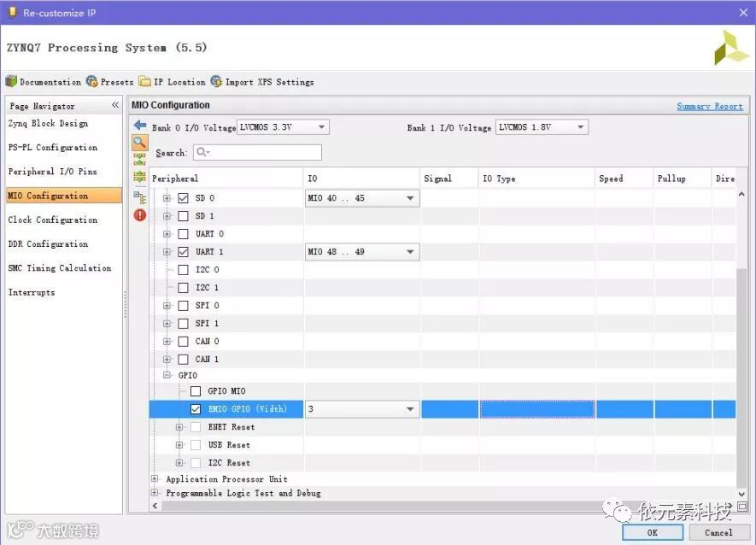Screen dimensions: 756x545
Task: Enable the CAN 0 checkbox
Action: coord(183,342)
